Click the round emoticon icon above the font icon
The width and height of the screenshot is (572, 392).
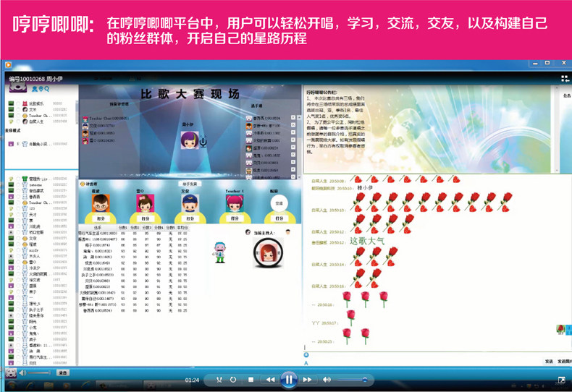tap(306, 355)
